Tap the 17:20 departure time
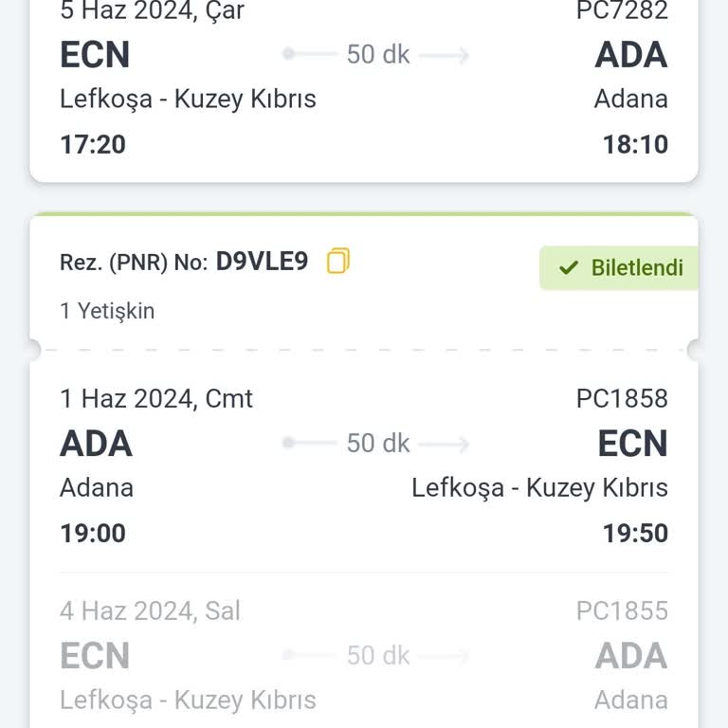Image resolution: width=728 pixels, height=728 pixels. pyautogui.click(x=93, y=144)
